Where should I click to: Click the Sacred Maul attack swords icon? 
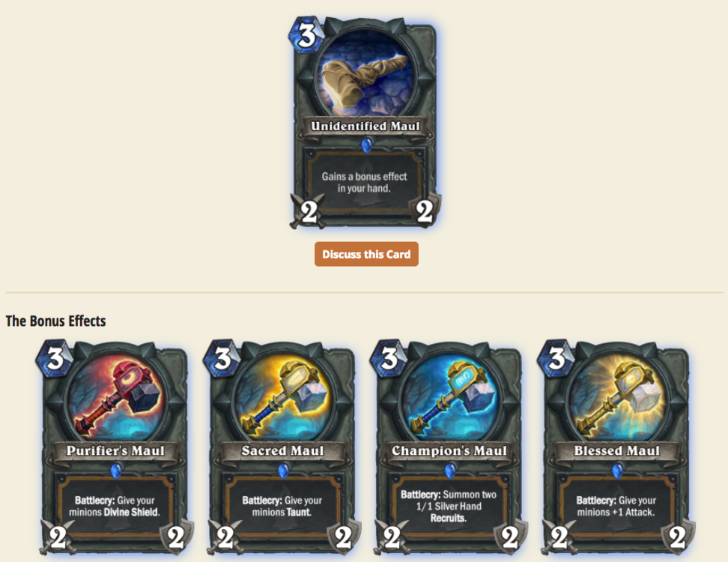(x=225, y=538)
